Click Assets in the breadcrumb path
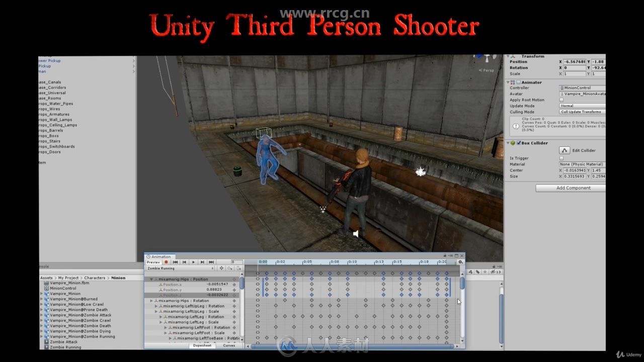 pyautogui.click(x=46, y=278)
